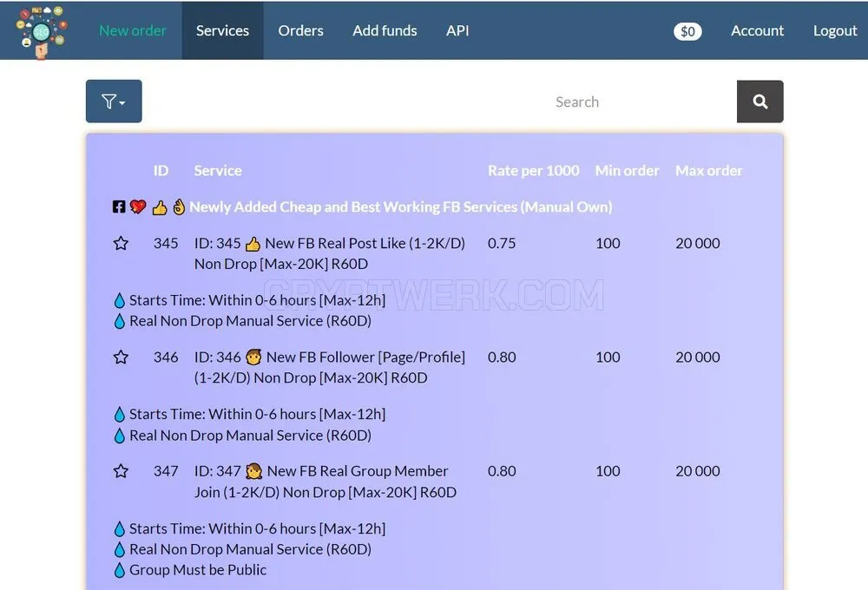Image resolution: width=868 pixels, height=590 pixels.
Task: Open the New order page
Action: point(132,30)
